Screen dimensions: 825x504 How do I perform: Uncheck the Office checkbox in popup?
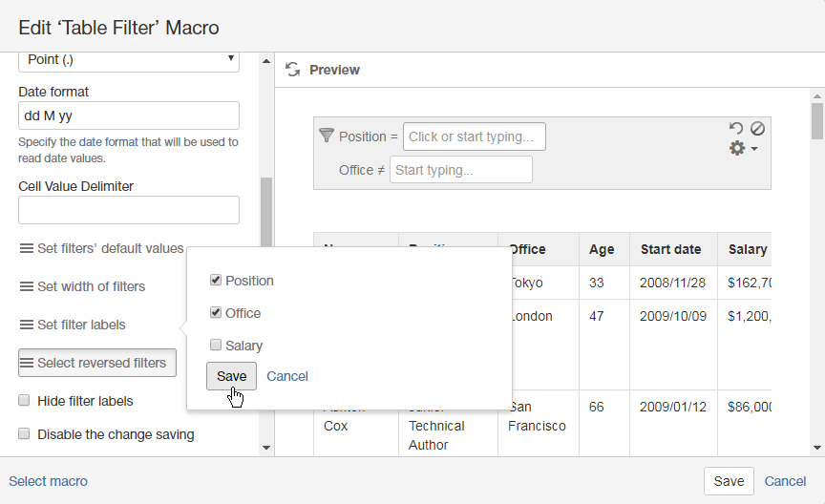[x=216, y=313]
